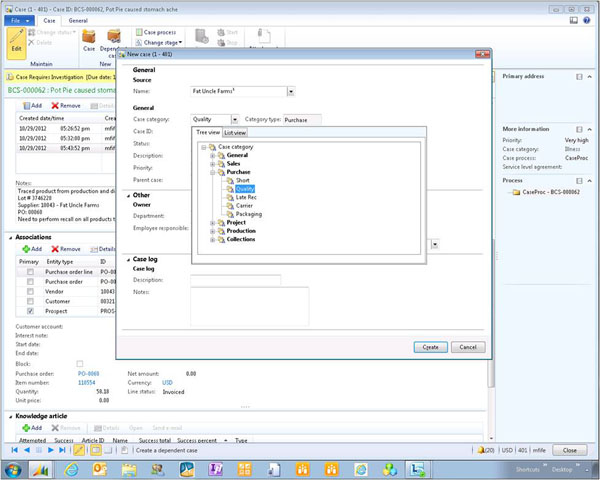Click the green Add icon under Associations

click(24, 248)
